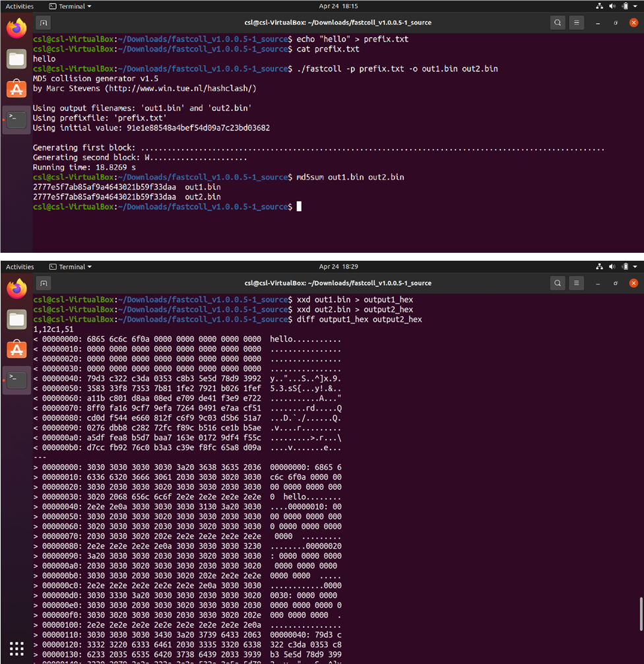
Task: Open Activities in the lower screenshot's top bar
Action: tap(19, 267)
